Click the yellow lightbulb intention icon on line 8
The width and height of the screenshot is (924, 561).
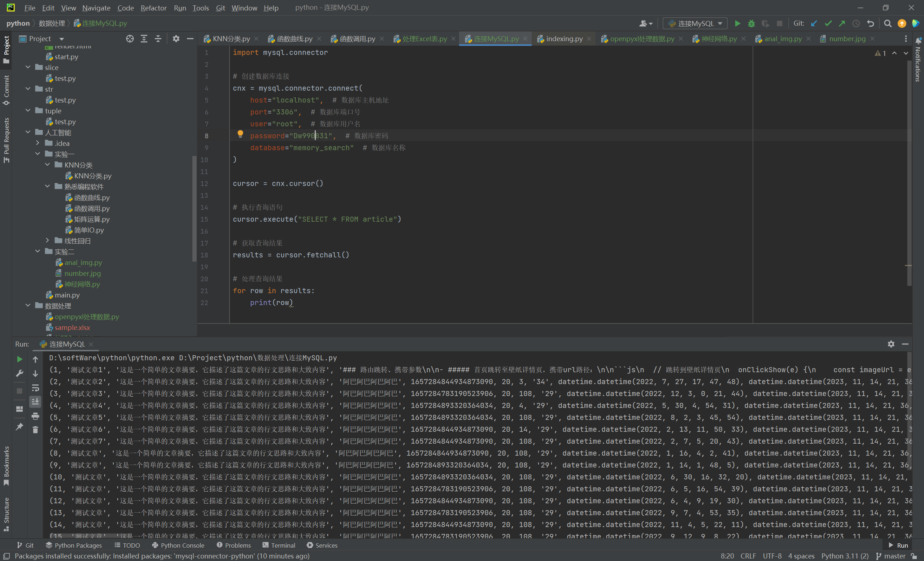click(x=240, y=134)
